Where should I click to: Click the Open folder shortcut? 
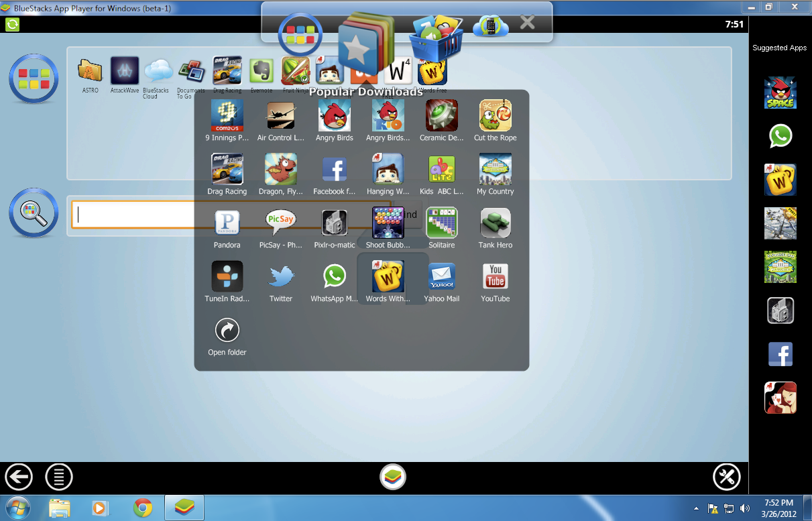(x=227, y=331)
